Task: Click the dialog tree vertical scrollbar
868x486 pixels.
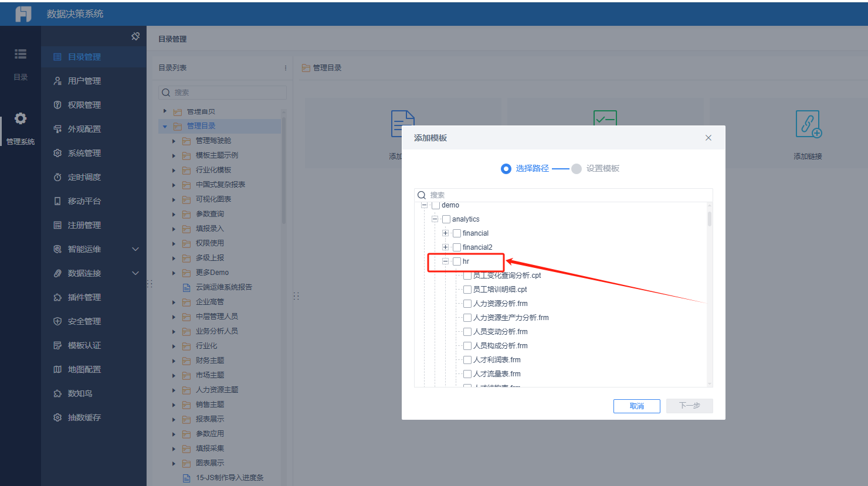Action: coord(710,219)
